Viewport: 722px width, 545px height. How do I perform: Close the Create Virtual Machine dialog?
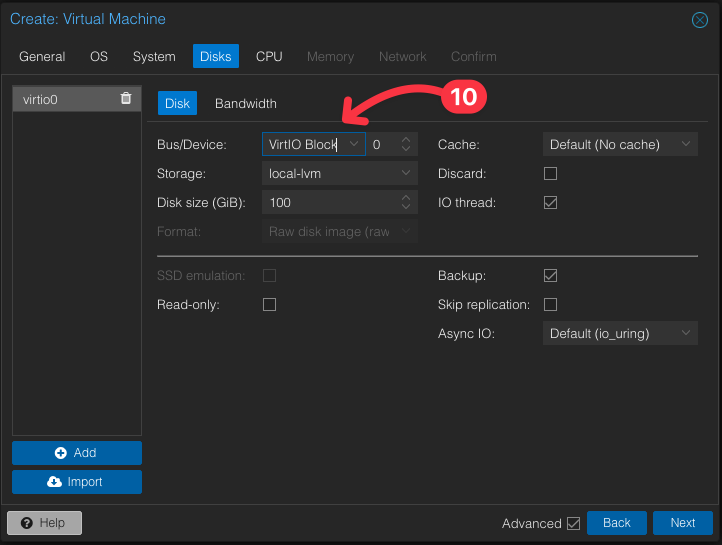tap(700, 20)
